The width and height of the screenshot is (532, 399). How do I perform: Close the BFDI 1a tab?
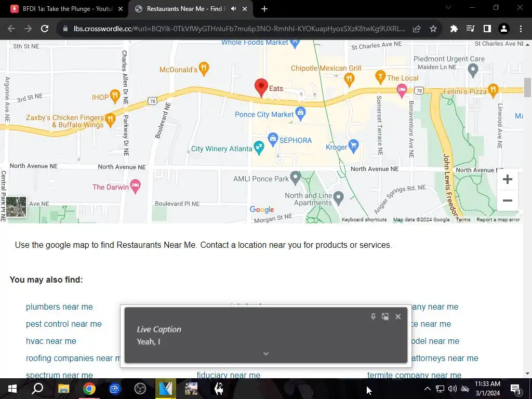[x=121, y=9]
